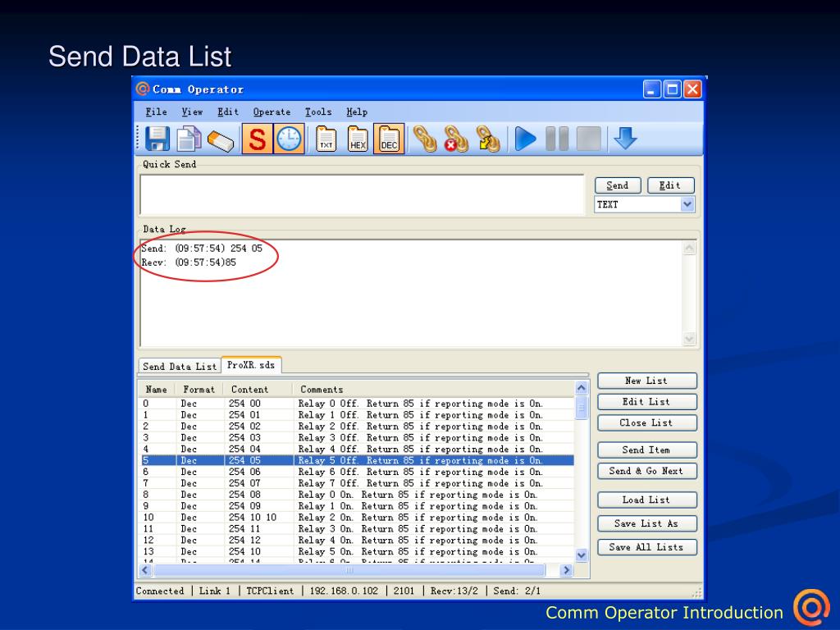Click list vertical scrollbar down arrow

click(582, 555)
